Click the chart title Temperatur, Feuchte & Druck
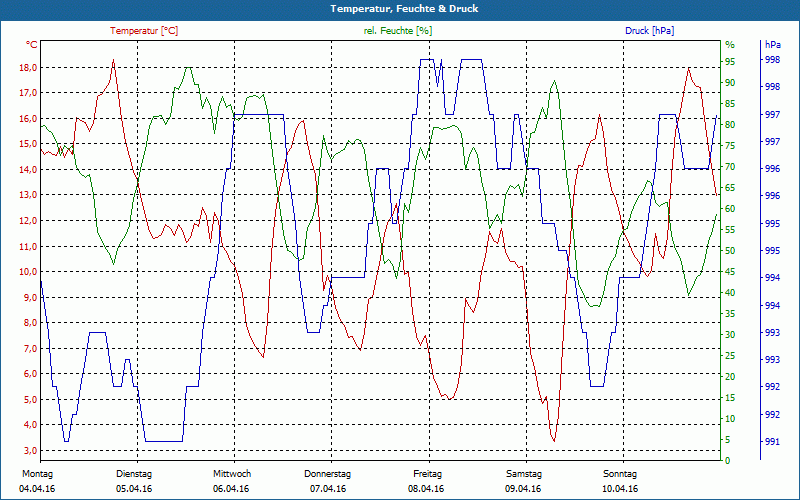 404,9
